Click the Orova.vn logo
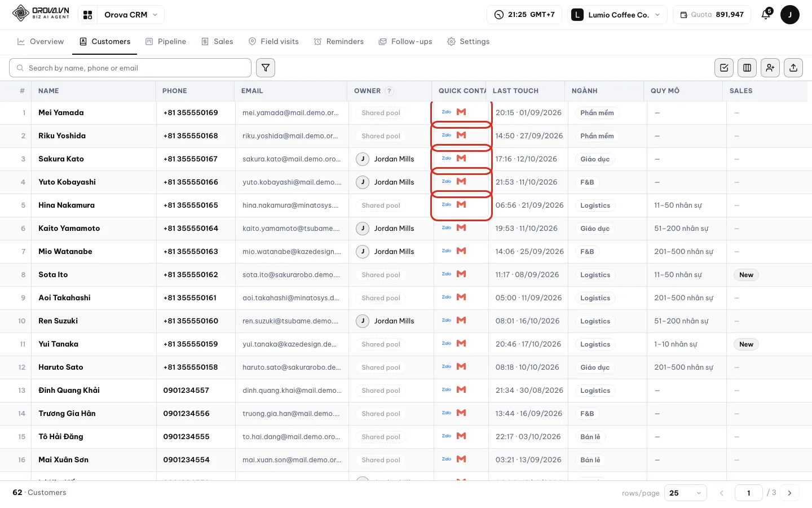This screenshot has height=508, width=812. coord(41,13)
